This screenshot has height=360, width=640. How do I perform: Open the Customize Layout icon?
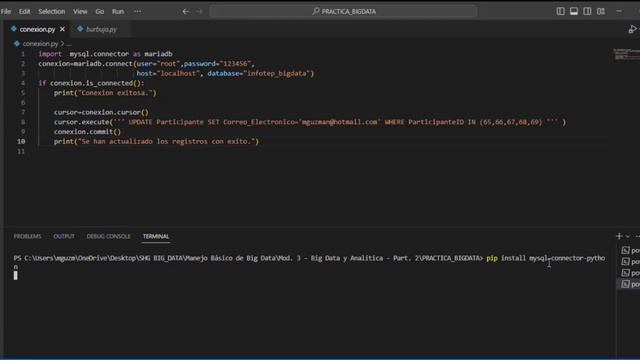pyautogui.click(x=601, y=11)
